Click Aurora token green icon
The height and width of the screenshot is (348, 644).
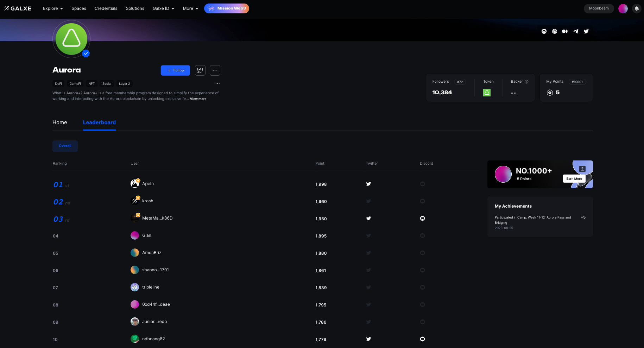487,93
